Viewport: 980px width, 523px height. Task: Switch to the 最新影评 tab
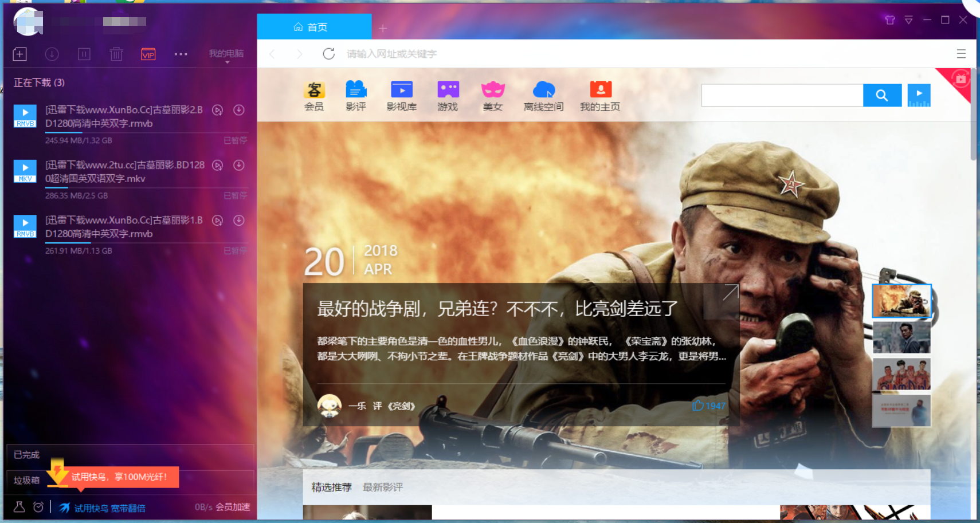coord(383,487)
